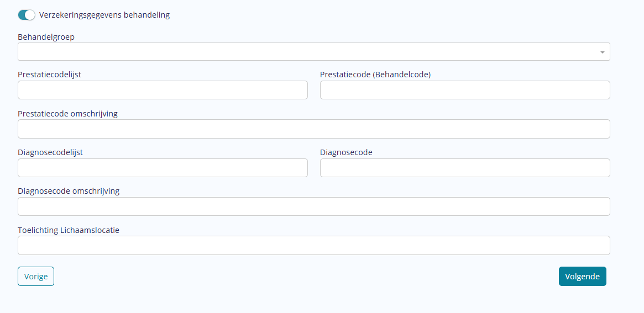Image resolution: width=644 pixels, height=313 pixels.
Task: Click the Behandelgroep dropdown arrow
Action: 602,52
